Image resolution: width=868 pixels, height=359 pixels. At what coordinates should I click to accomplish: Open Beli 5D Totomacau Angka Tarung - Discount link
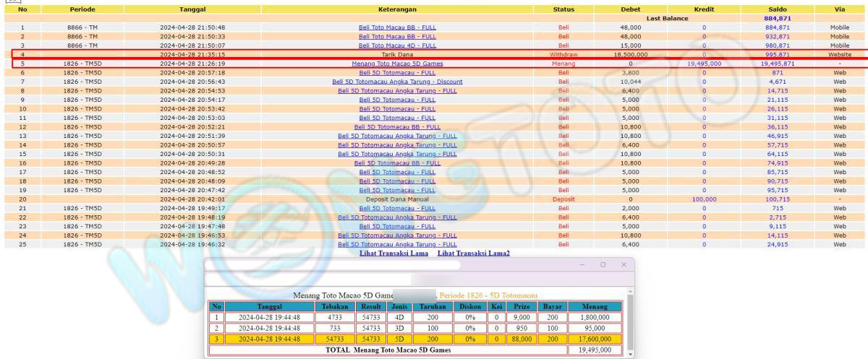397,82
